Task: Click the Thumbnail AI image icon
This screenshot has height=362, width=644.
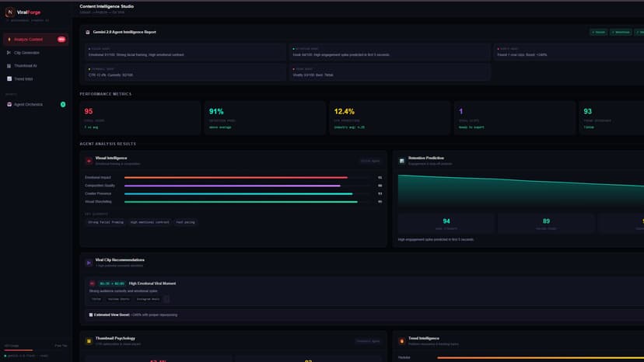Action: tap(9, 66)
